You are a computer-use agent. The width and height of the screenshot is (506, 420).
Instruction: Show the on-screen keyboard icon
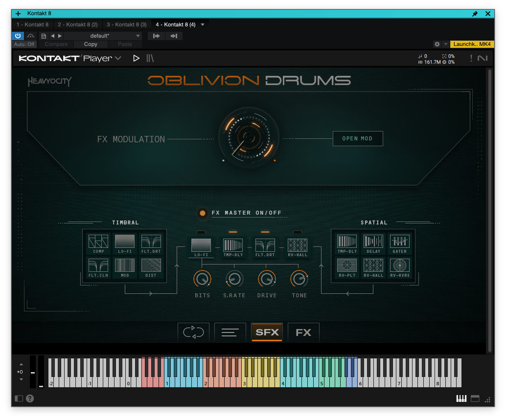point(461,398)
